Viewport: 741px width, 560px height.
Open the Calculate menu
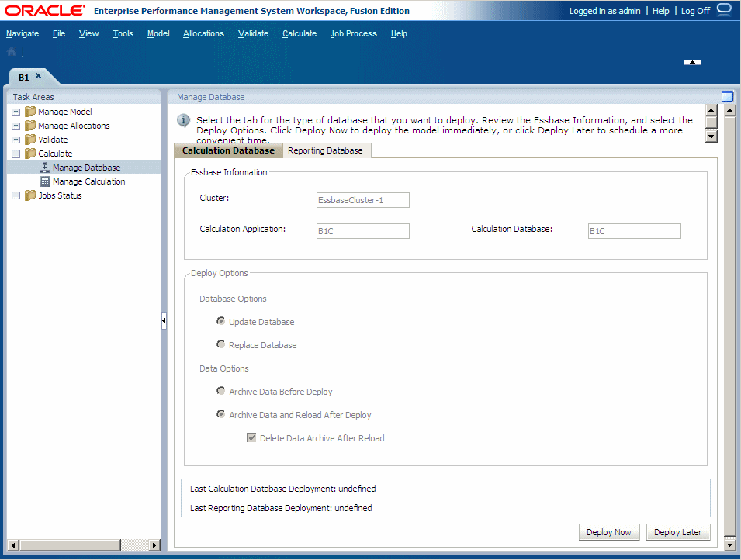(300, 33)
